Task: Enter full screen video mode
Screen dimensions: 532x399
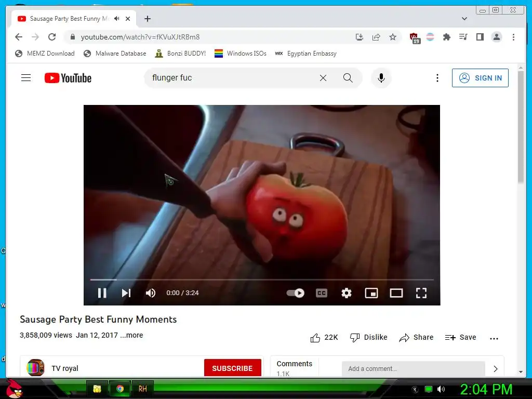Action: (x=421, y=293)
